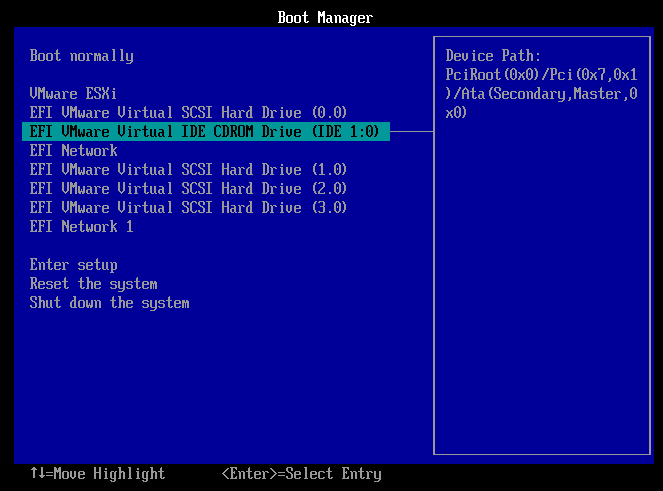Open the Enter setup option

[x=74, y=265]
